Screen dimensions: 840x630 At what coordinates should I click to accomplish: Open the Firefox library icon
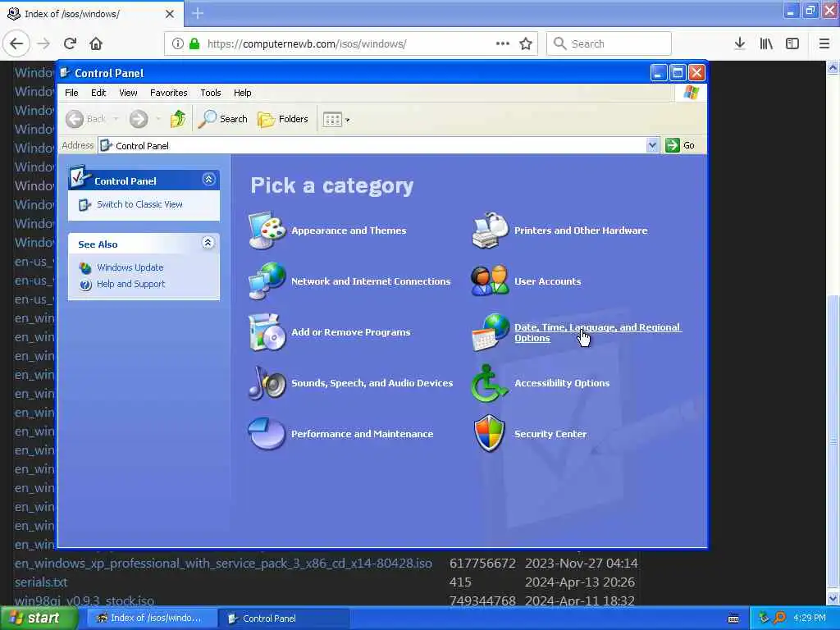pos(766,43)
